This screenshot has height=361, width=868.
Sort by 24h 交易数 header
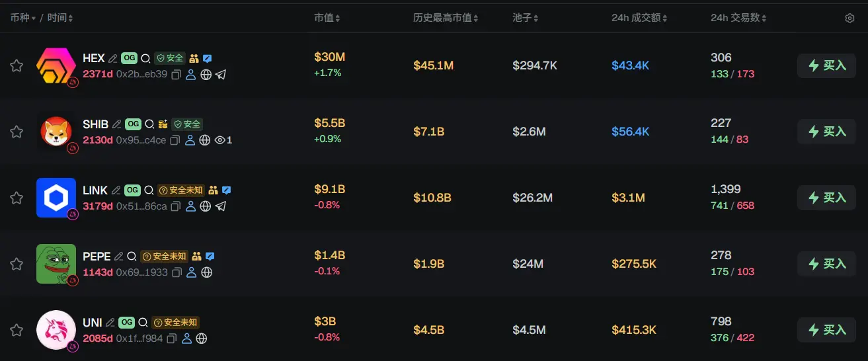click(x=739, y=18)
